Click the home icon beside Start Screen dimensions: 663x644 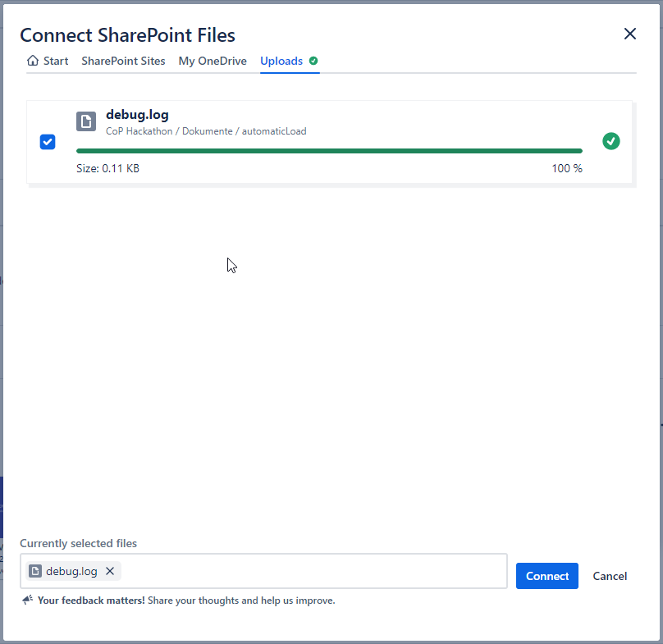pos(33,61)
